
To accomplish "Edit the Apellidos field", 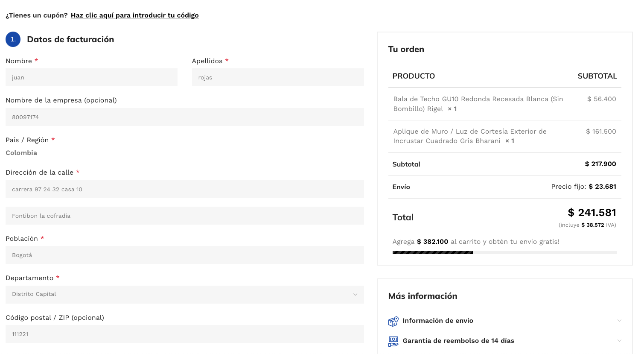I will tap(277, 78).
